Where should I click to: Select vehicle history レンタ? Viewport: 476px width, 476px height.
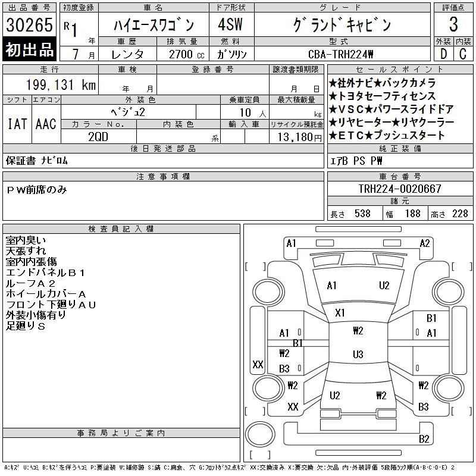(127, 54)
